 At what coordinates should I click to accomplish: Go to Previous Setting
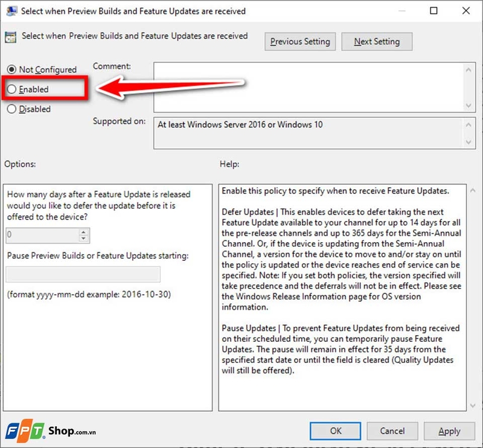point(300,42)
